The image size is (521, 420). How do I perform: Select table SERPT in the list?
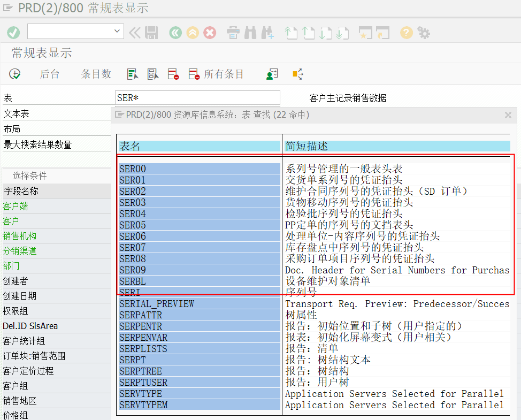[x=200, y=360]
